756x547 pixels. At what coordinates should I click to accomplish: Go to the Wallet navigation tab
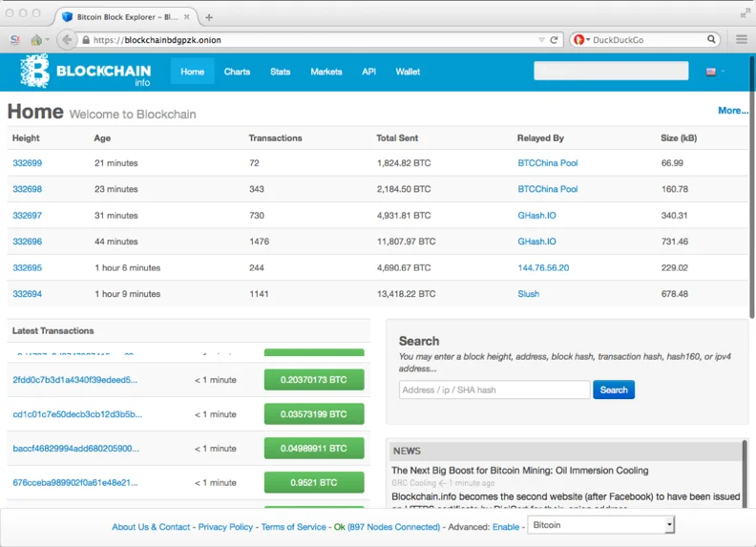(x=408, y=72)
